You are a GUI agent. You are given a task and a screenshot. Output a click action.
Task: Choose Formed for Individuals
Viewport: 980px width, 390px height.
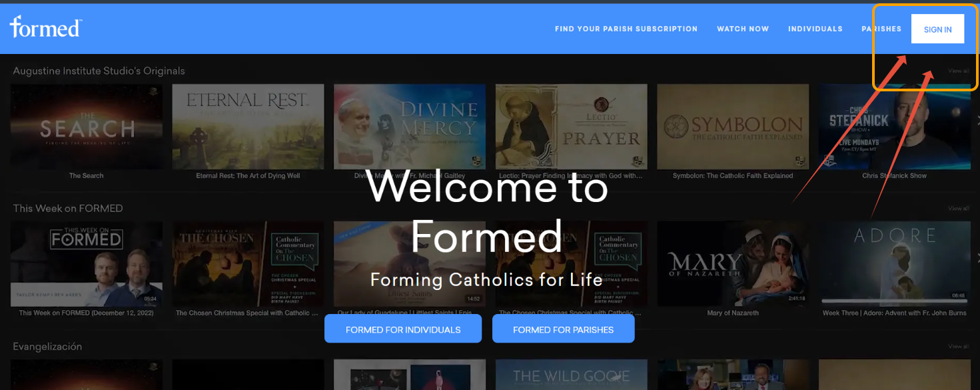(x=403, y=329)
